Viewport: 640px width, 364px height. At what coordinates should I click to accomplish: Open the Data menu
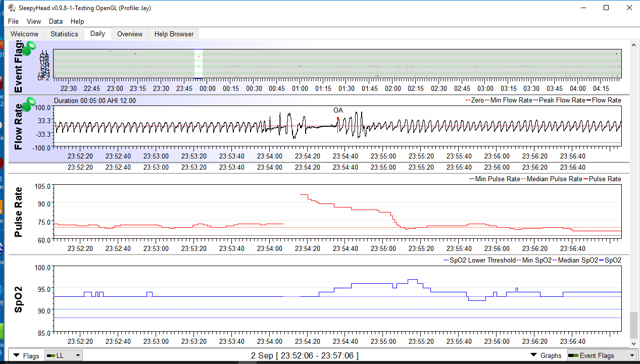pyautogui.click(x=56, y=21)
